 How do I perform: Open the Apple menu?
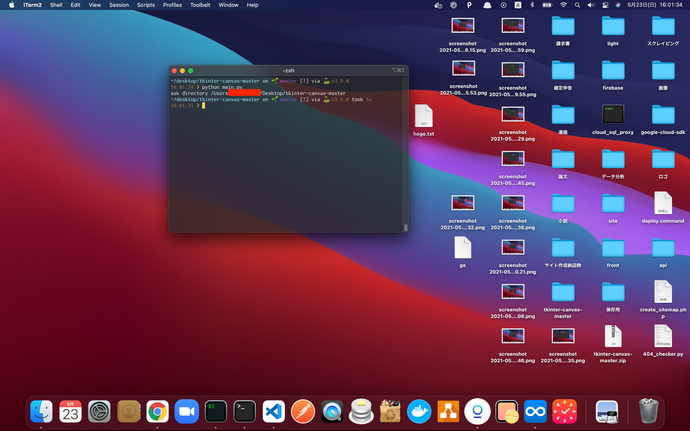[12, 5]
